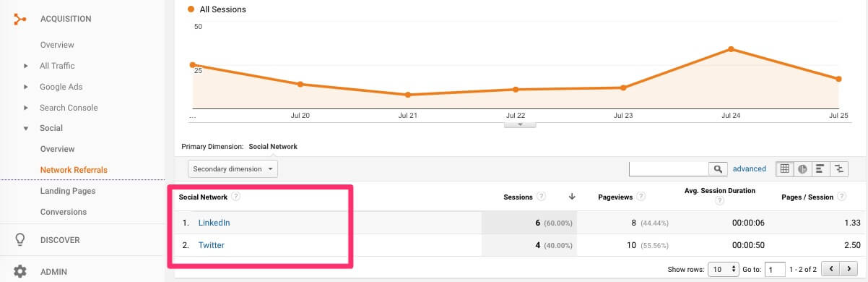Click the help icon next to Sessions

coord(542,197)
